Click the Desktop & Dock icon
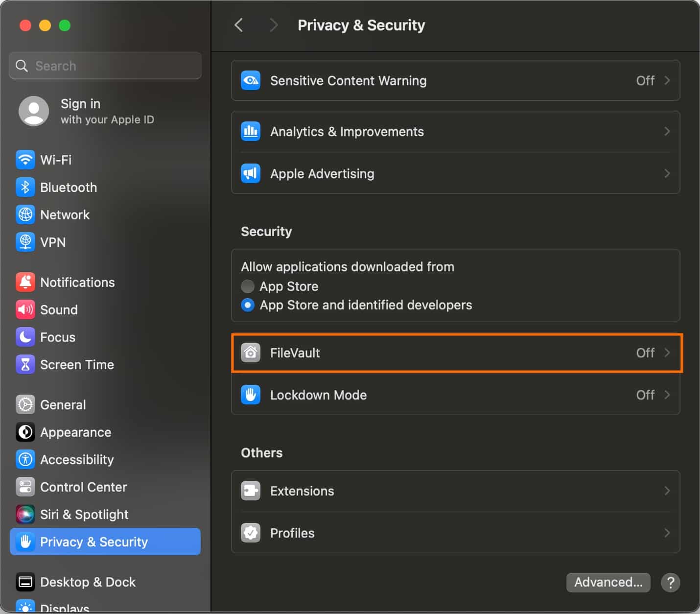This screenshot has height=614, width=700. click(x=25, y=582)
